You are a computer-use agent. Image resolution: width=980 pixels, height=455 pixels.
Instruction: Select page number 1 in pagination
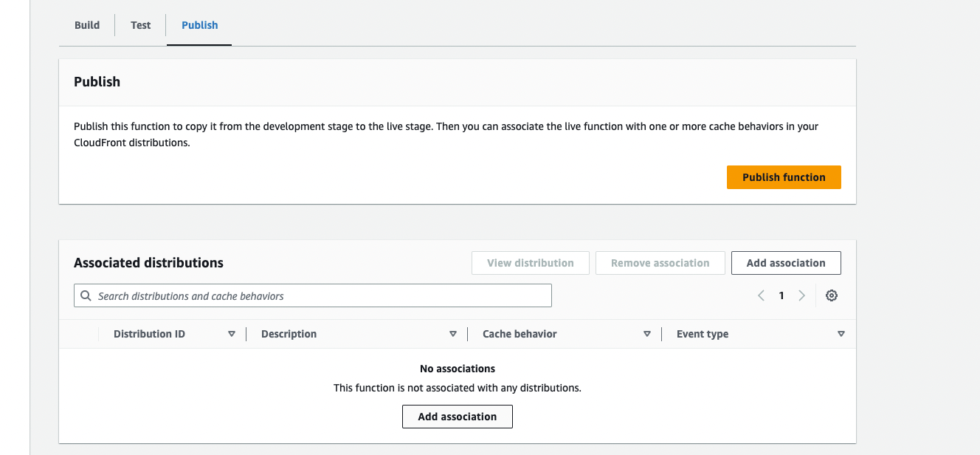click(781, 295)
